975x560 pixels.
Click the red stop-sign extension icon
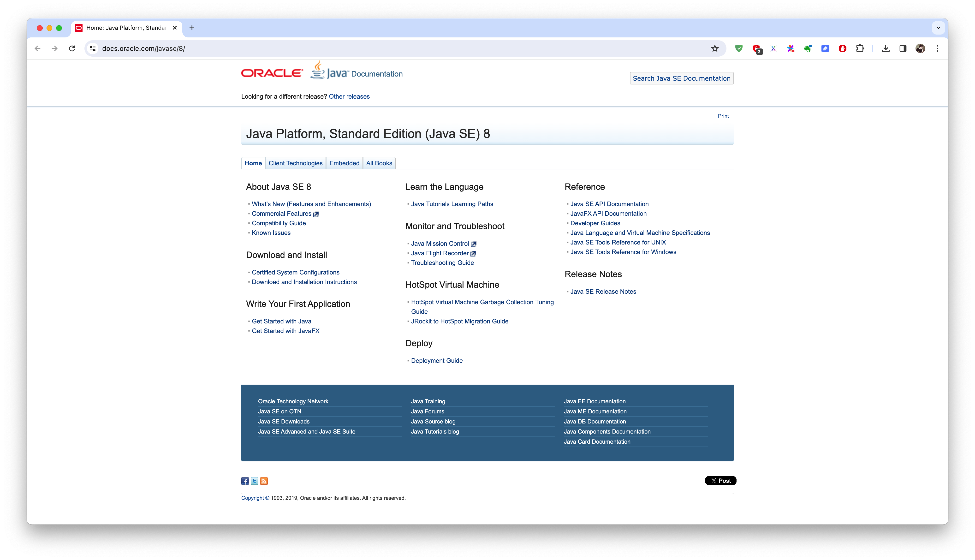pos(842,48)
